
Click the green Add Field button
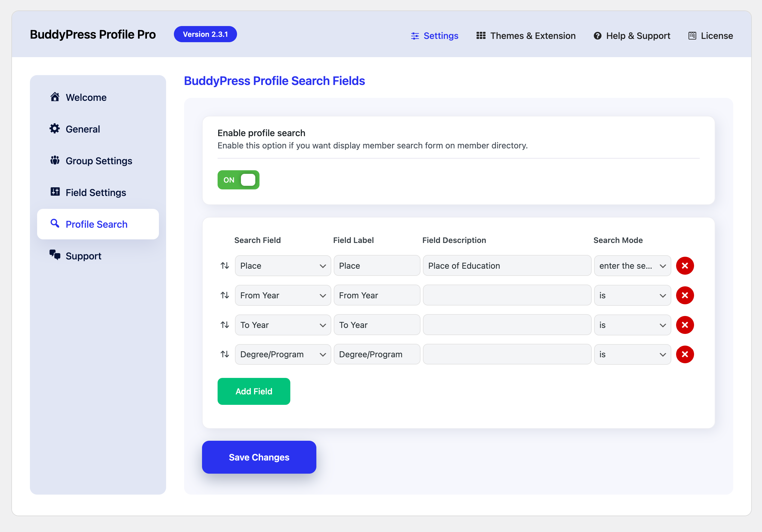[254, 391]
